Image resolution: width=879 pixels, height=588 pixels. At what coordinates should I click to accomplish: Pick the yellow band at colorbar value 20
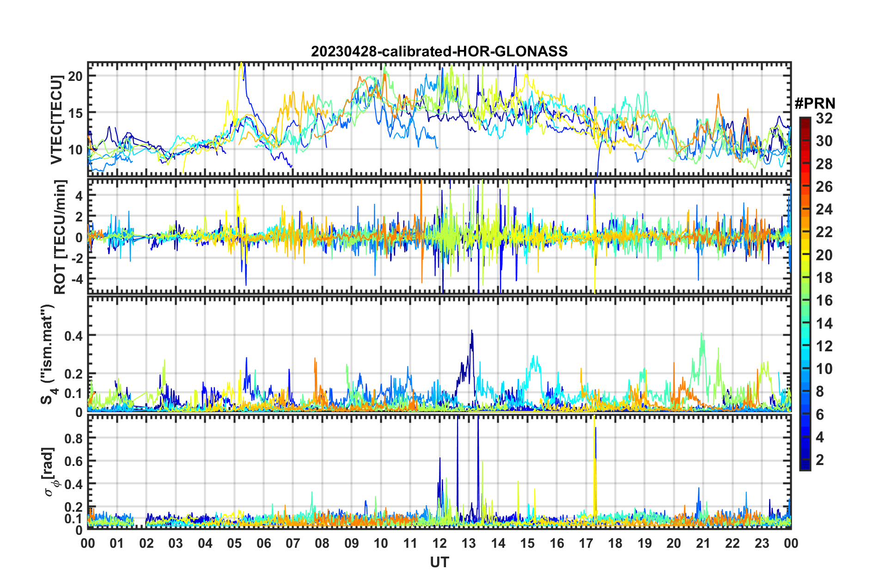pyautogui.click(x=805, y=255)
